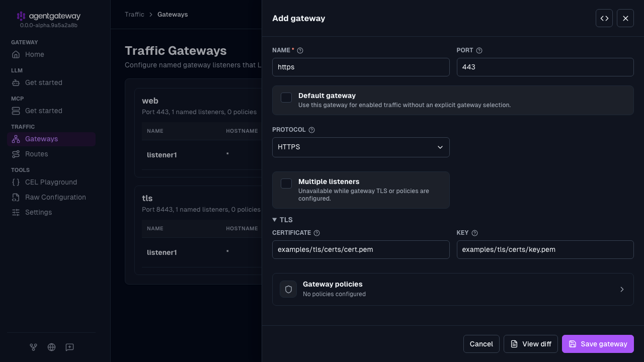Open Get started under MCP
Viewport: 644px width, 362px height.
pyautogui.click(x=51, y=111)
